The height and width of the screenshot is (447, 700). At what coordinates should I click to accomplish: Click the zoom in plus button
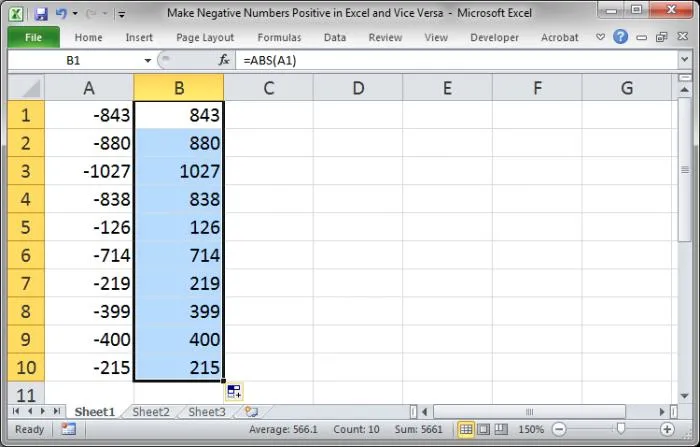[667, 430]
